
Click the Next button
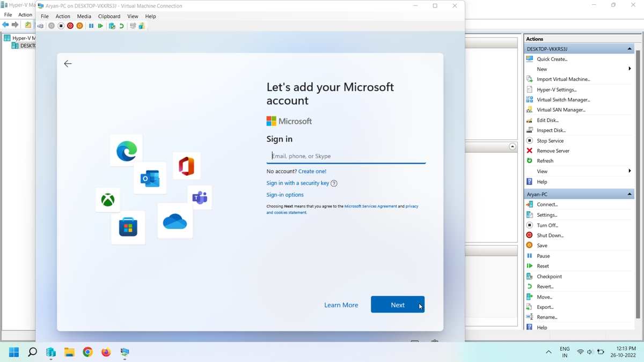click(398, 305)
